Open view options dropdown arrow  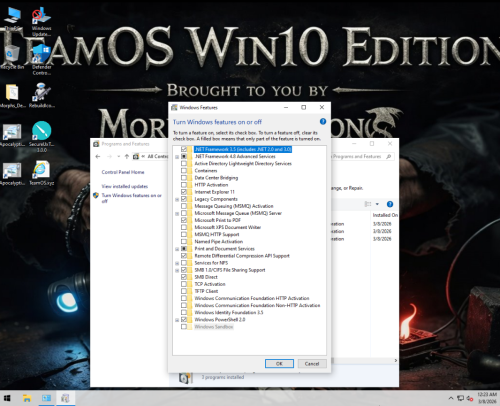pos(377,204)
